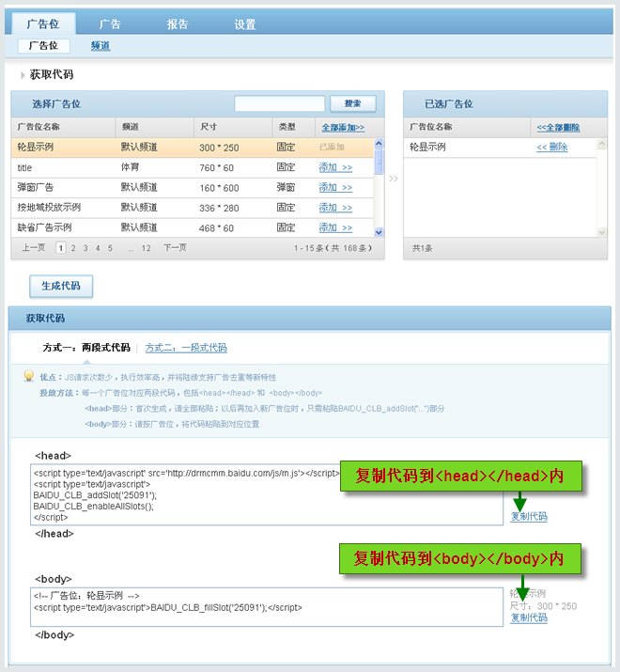
Task: Add the 弹窗广告 ad slot
Action: (x=335, y=188)
